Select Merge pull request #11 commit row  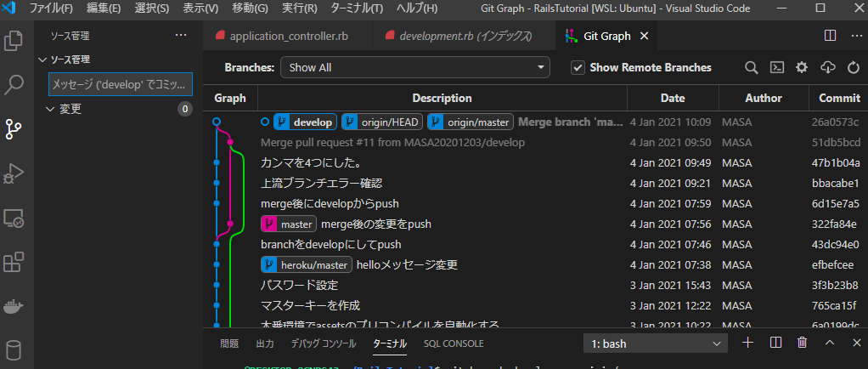(x=535, y=142)
